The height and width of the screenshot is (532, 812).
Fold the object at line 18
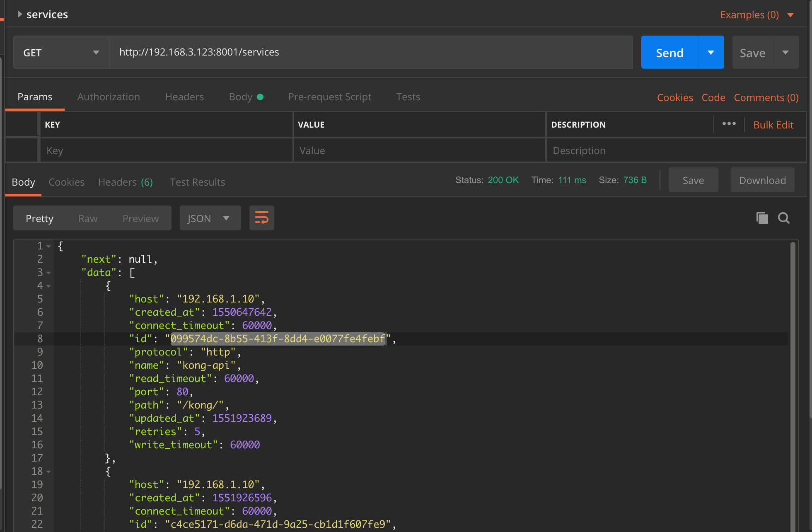[48, 472]
